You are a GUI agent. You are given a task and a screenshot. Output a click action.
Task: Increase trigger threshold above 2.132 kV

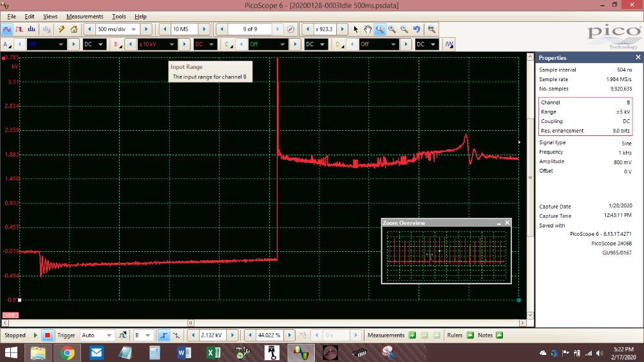[x=232, y=336]
